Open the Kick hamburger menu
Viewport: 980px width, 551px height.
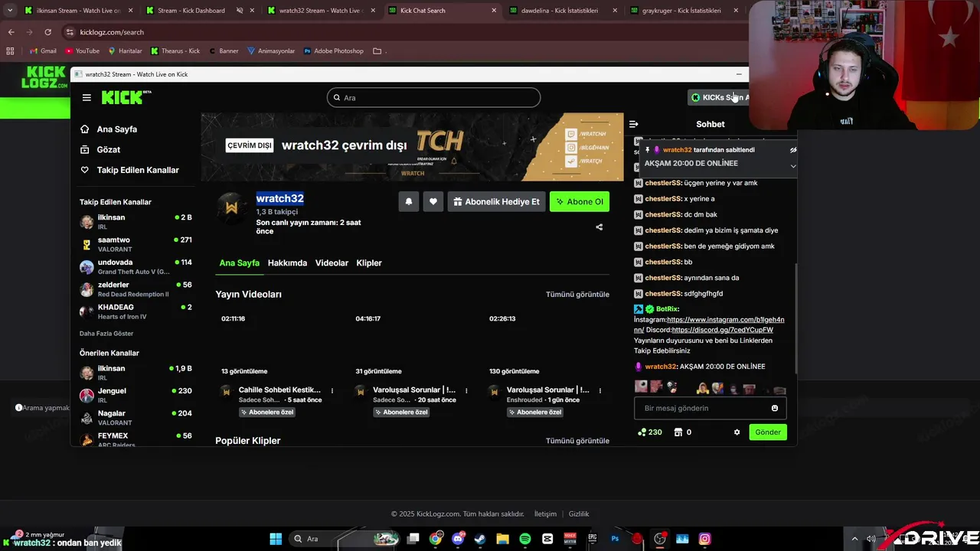pos(87,97)
